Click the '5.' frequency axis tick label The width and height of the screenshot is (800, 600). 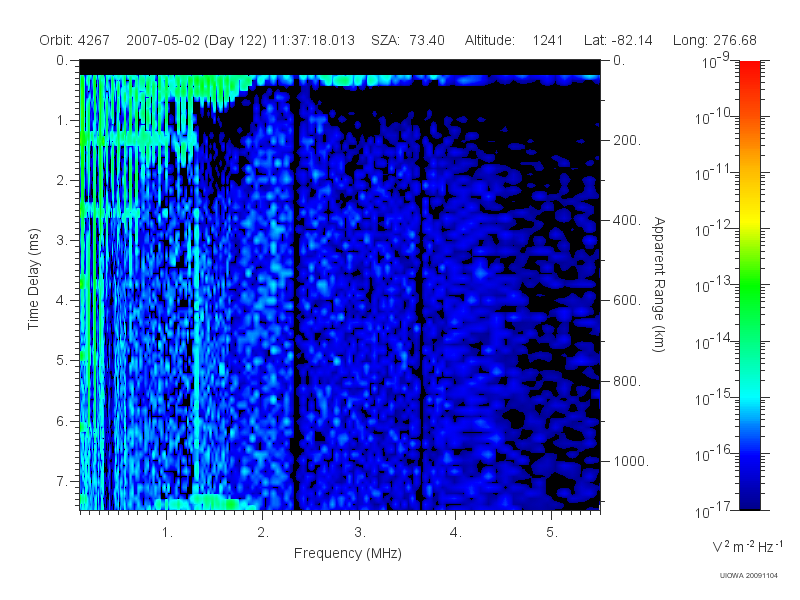click(552, 533)
